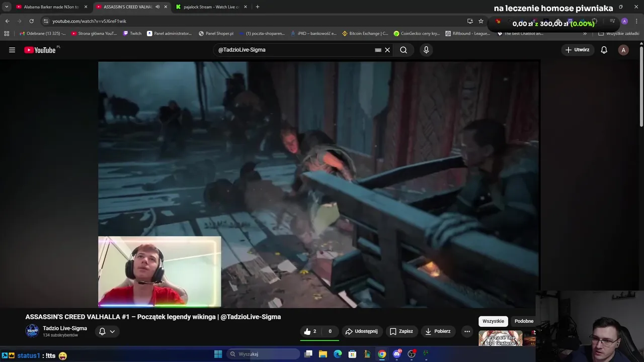Open the Panel Shoper.pl bookmark
Viewport: 644px width, 362px height.
(216, 34)
